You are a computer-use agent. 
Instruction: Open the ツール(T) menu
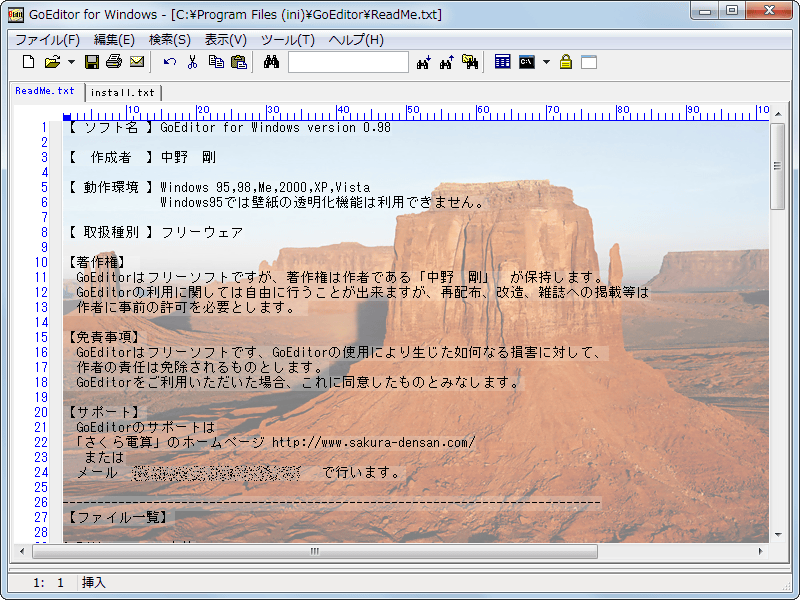(x=288, y=40)
